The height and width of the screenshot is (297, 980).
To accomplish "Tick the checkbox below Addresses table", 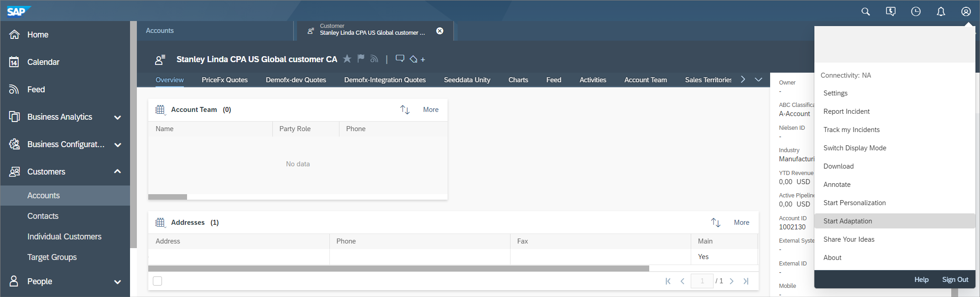I will tap(157, 281).
